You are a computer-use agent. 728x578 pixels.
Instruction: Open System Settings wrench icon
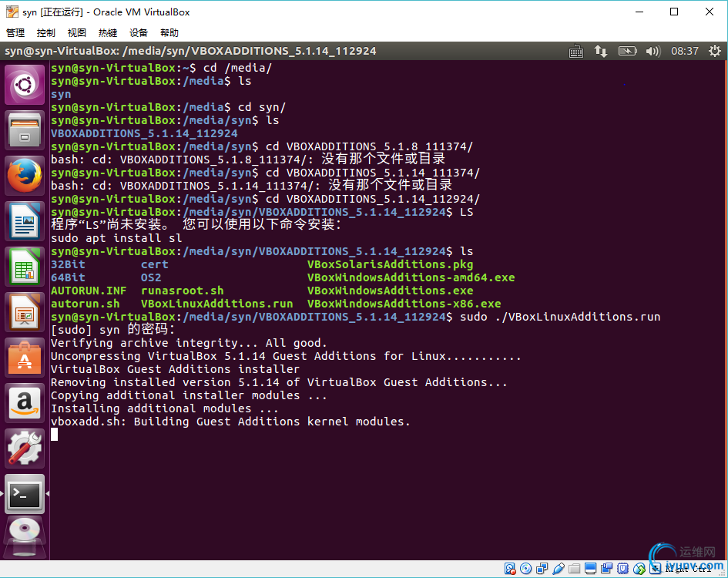coord(25,449)
